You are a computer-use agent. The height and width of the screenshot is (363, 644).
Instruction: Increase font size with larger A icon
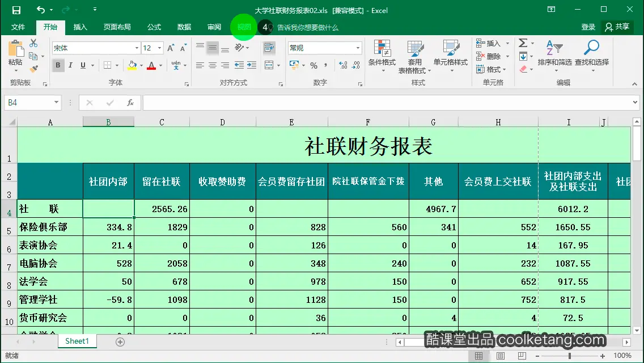[171, 48]
